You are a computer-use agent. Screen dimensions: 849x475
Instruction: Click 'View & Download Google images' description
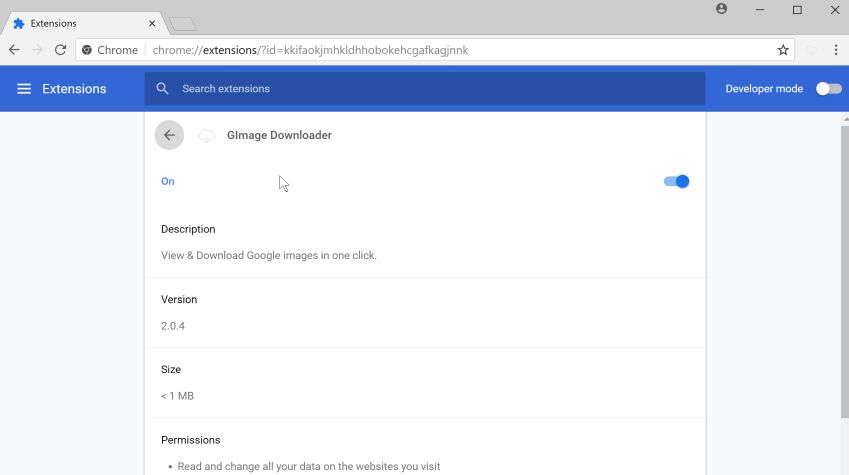pyautogui.click(x=269, y=255)
